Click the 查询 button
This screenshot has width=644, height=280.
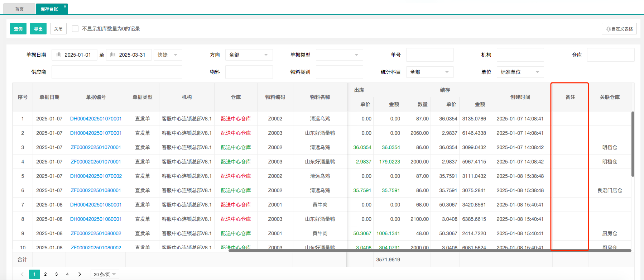click(18, 29)
